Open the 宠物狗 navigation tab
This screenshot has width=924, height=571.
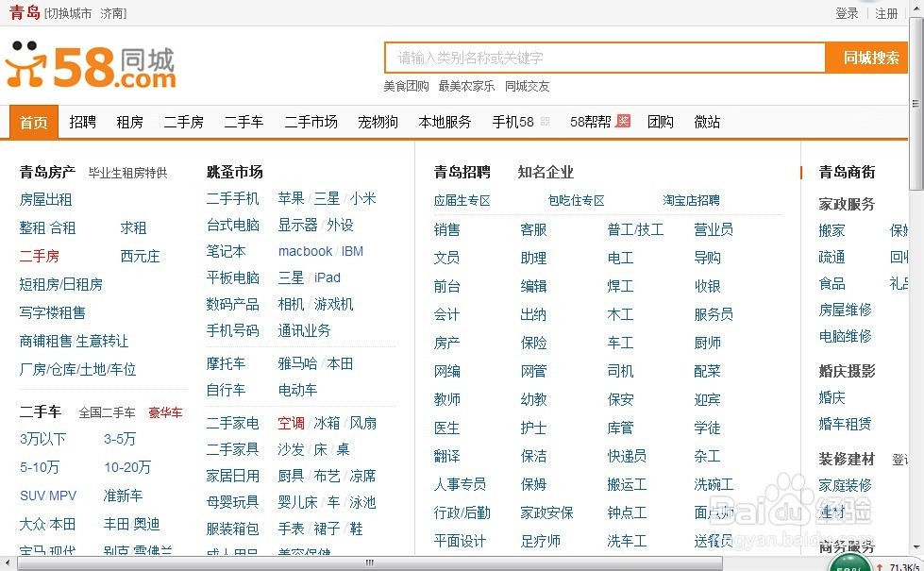[x=378, y=122]
